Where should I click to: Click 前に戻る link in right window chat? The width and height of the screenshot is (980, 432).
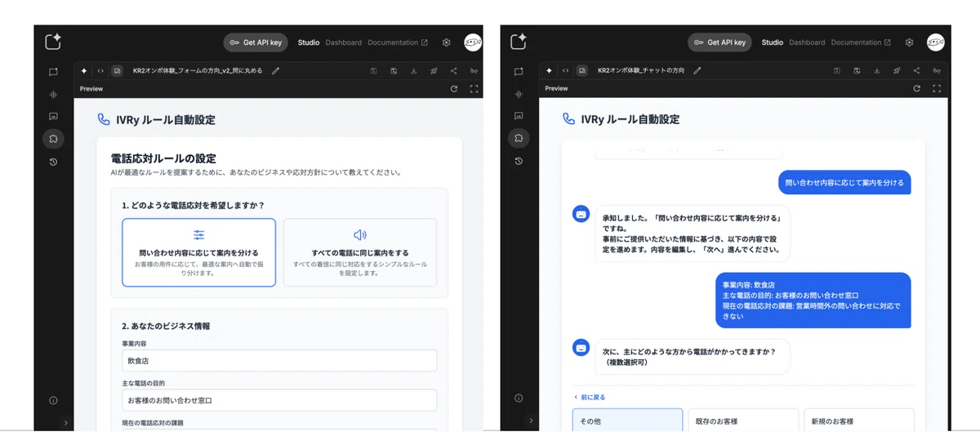coord(589,398)
